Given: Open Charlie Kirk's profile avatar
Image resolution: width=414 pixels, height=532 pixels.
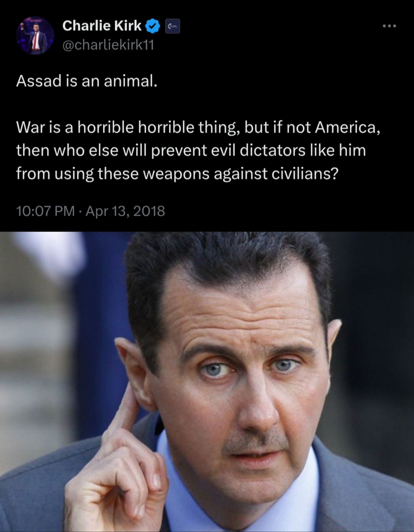Looking at the screenshot, I should (35, 36).
